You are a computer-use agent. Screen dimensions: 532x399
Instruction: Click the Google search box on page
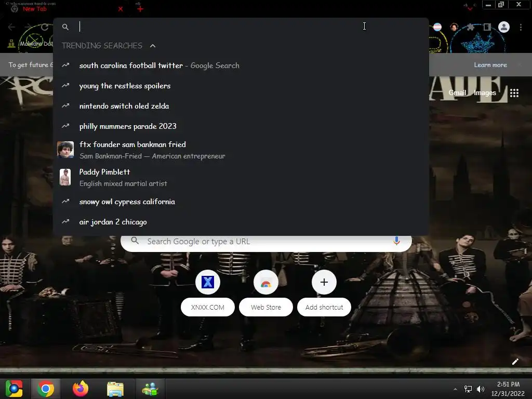pos(266,242)
